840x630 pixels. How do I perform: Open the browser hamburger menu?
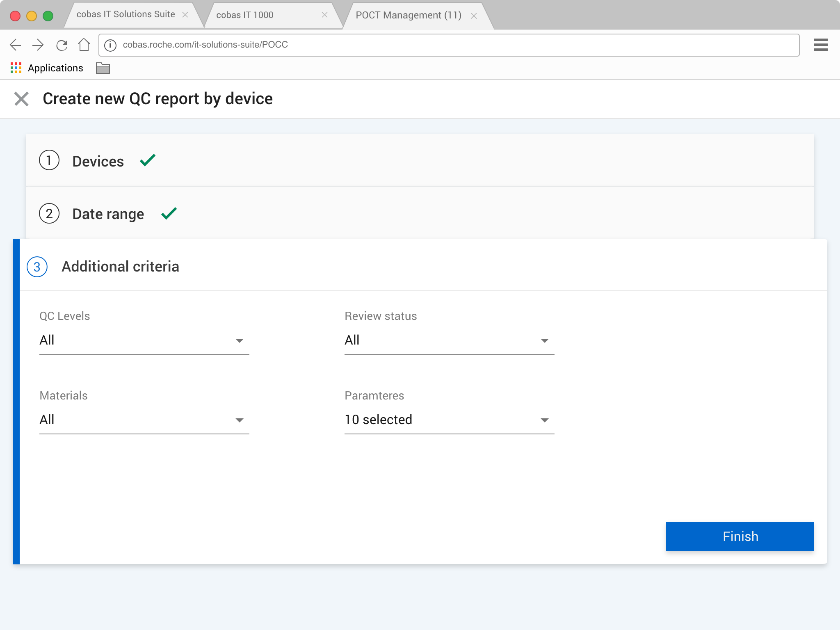820,45
